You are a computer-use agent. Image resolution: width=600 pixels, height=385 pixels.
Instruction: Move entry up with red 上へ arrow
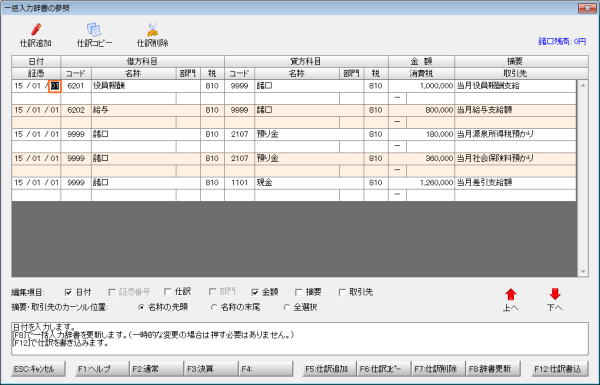tap(511, 294)
